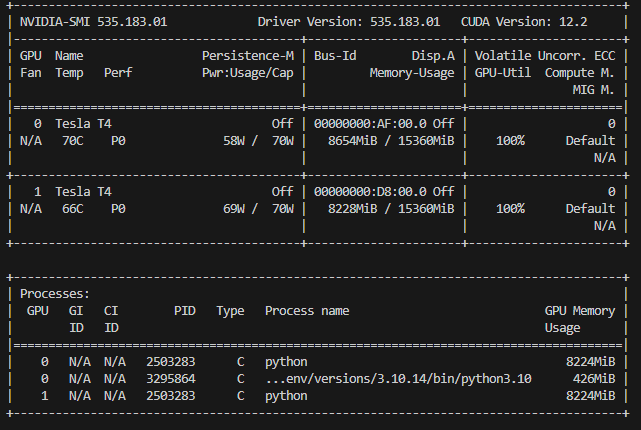Select the 58W power usage value
The height and width of the screenshot is (430, 641).
click(234, 141)
